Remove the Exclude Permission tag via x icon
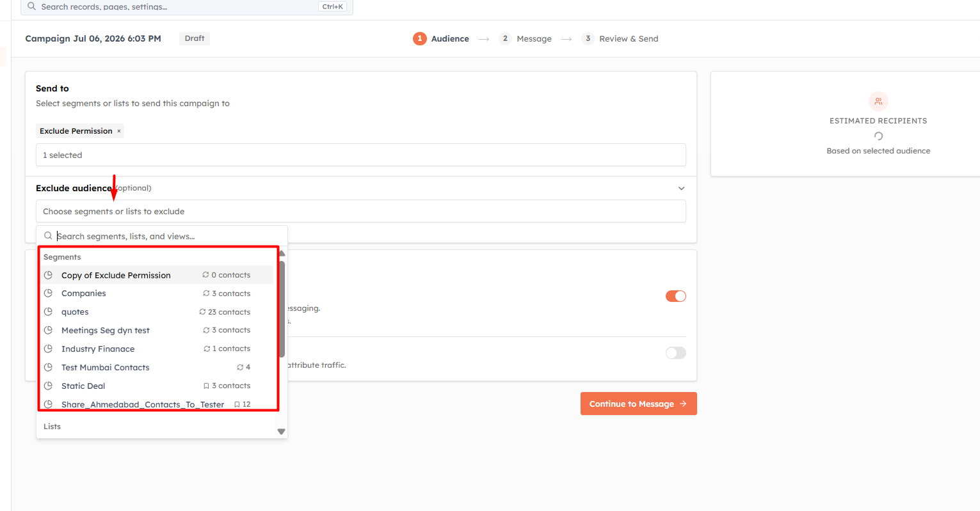Viewport: 980px width, 511px height. point(118,131)
